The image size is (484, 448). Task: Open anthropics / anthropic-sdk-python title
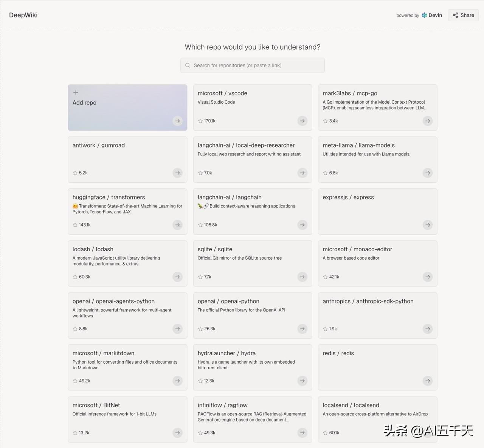click(368, 301)
